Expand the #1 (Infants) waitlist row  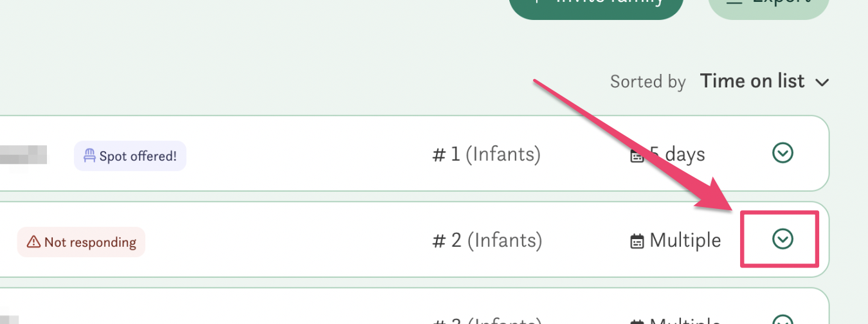(782, 153)
